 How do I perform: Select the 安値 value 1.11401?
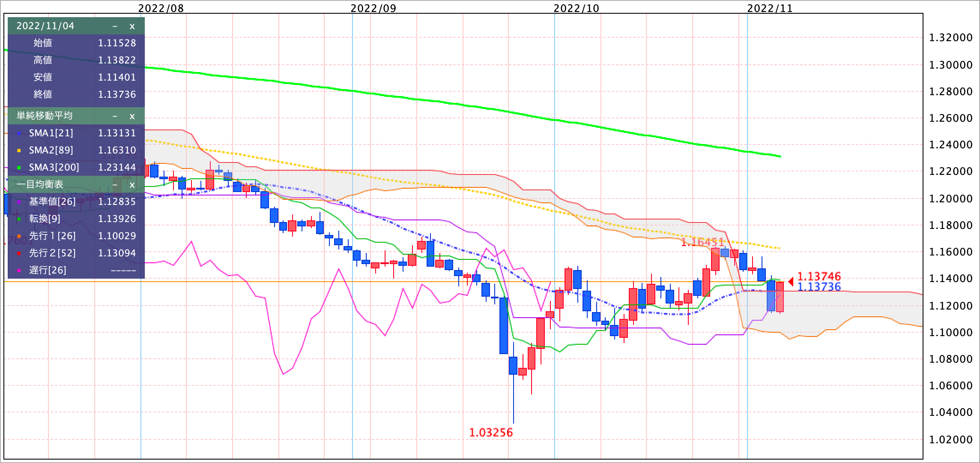117,77
